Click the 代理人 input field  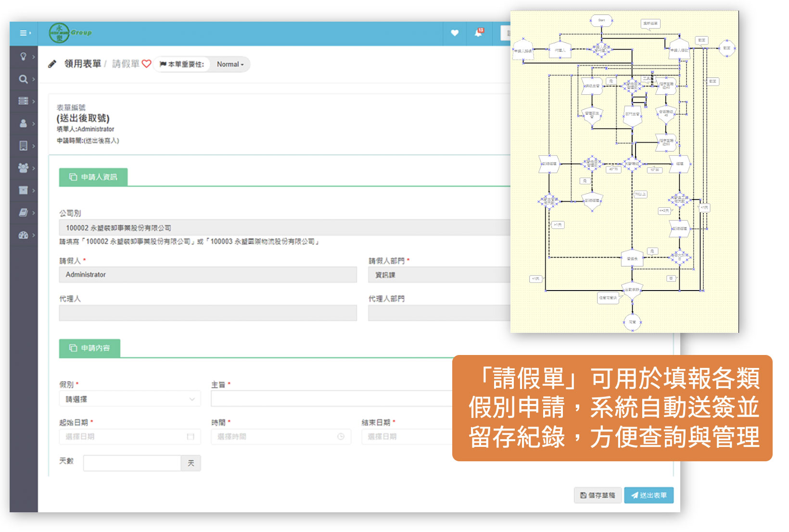208,313
